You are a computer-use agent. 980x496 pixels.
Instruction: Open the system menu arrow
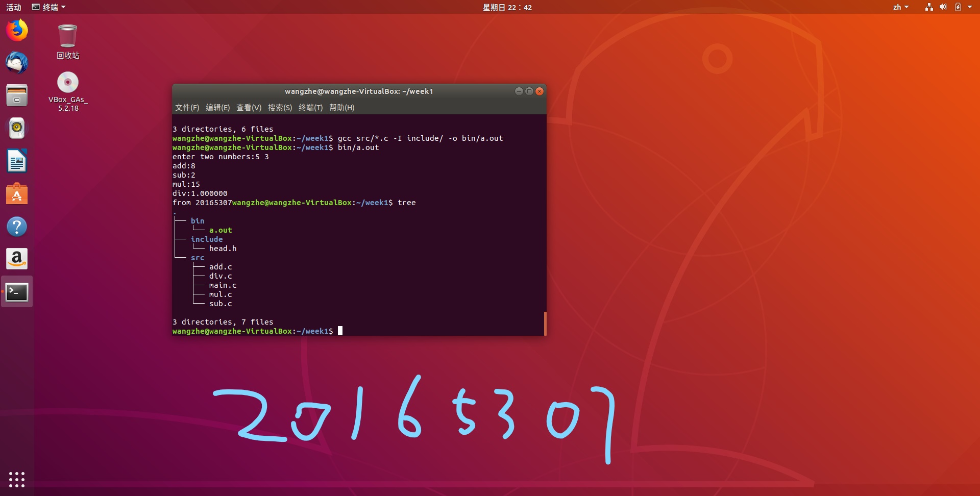click(x=970, y=7)
